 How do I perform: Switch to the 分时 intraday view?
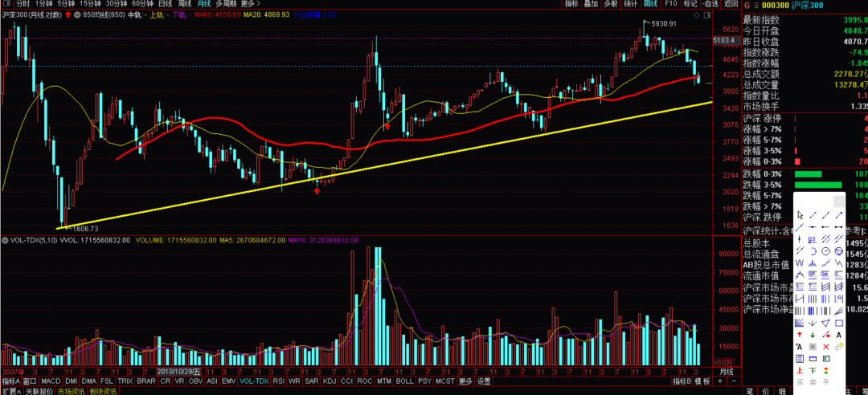coord(23,4)
